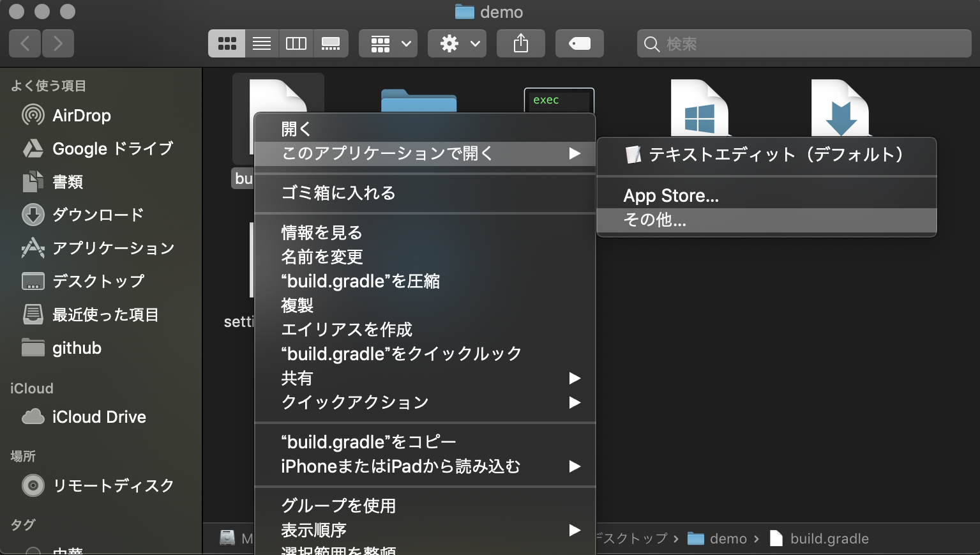
Task: Select the file with Windows logo icon
Action: coord(700,108)
